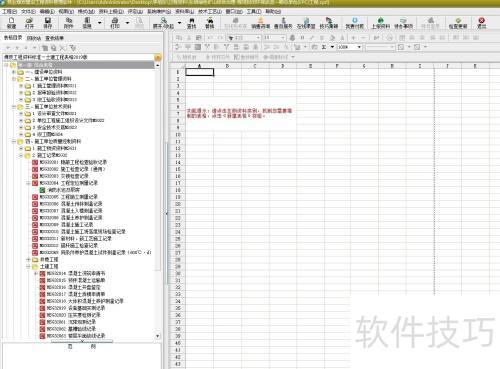Click the 检查更新 toolbar icon
Viewport: 500px width, 369px height.
pos(458,23)
